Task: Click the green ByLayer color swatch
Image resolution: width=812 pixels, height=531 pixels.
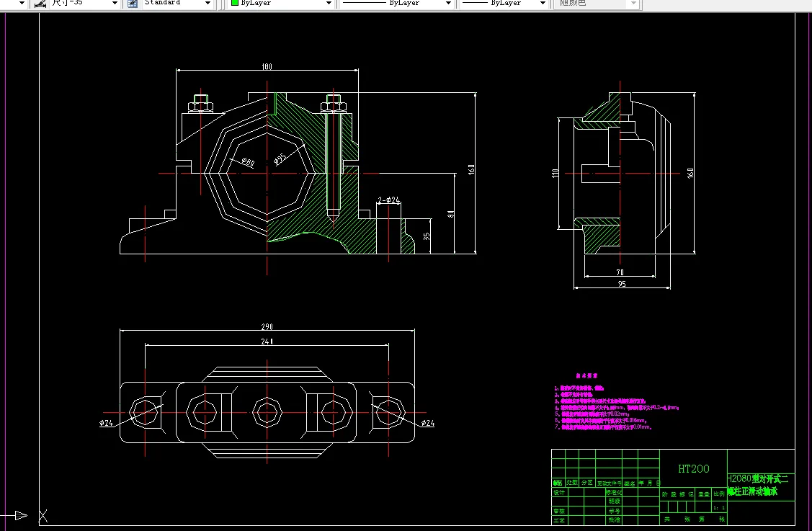Action: click(x=235, y=4)
